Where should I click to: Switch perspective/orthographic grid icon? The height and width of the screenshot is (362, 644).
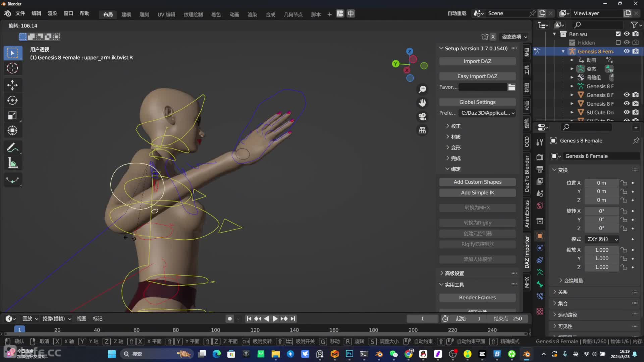coord(422,130)
